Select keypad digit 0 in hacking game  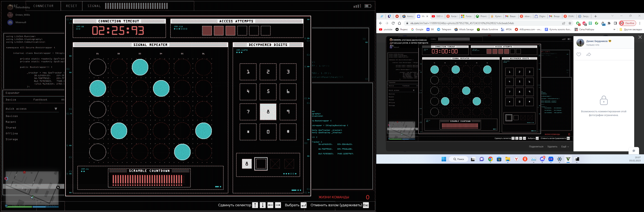pos(268,132)
